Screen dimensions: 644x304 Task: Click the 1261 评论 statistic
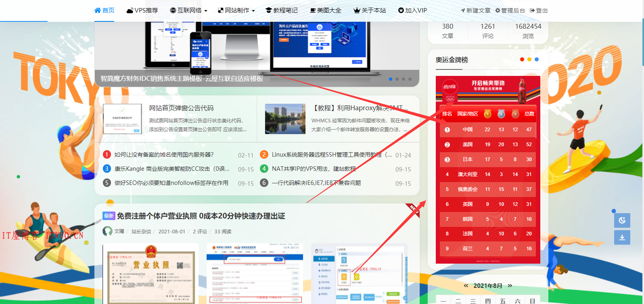coord(487,31)
